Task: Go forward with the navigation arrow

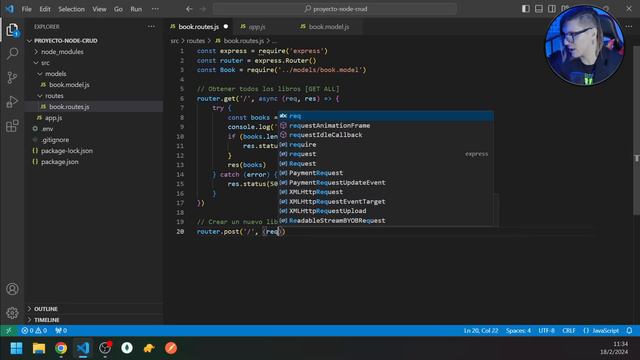Action: click(203, 9)
